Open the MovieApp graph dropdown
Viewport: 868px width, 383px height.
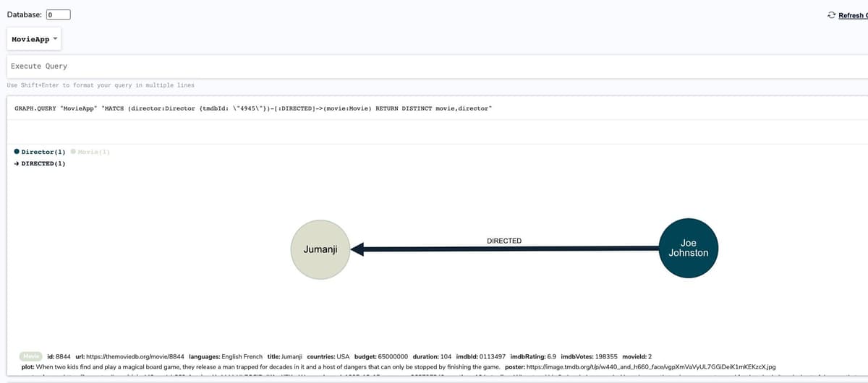[x=35, y=39]
